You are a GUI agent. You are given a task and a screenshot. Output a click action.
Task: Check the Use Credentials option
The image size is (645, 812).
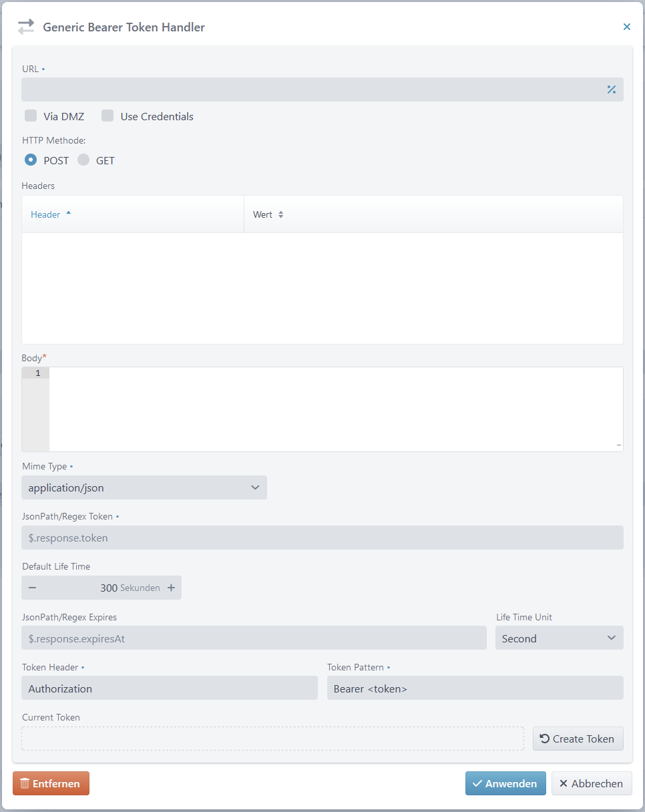click(107, 116)
